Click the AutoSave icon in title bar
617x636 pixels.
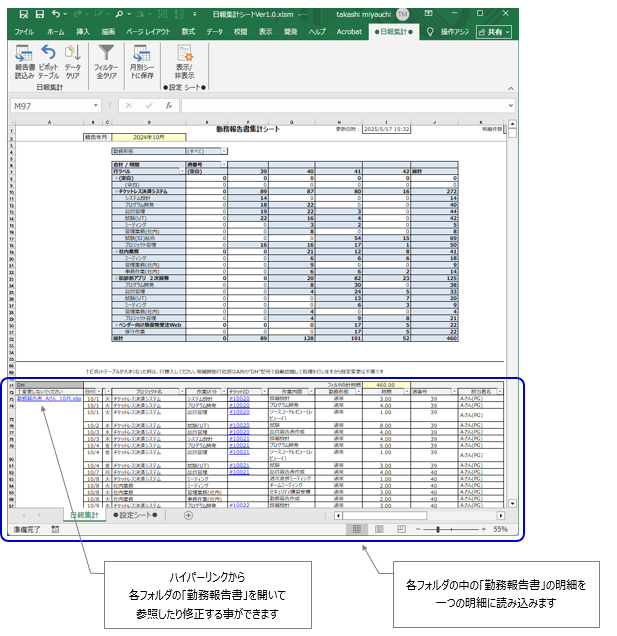click(24, 15)
